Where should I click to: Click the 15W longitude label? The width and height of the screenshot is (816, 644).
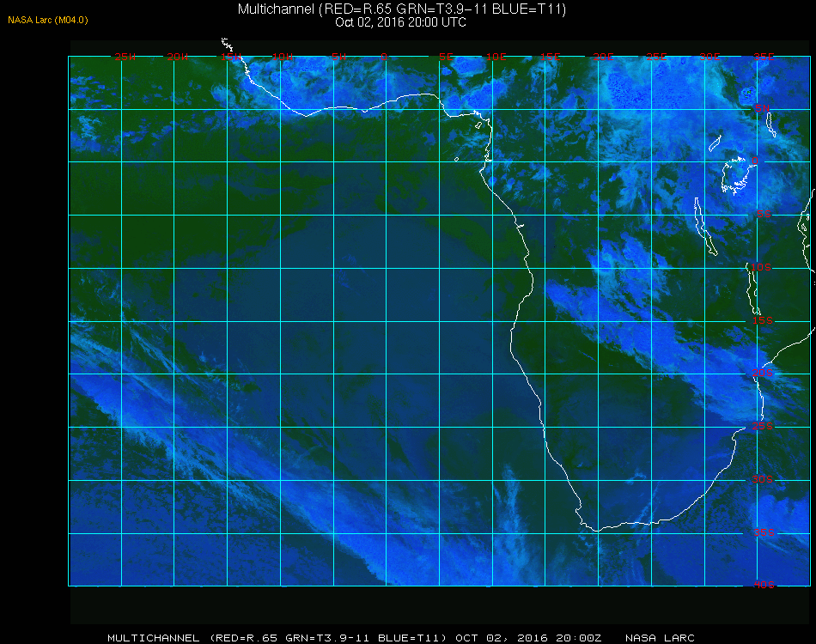click(230, 57)
